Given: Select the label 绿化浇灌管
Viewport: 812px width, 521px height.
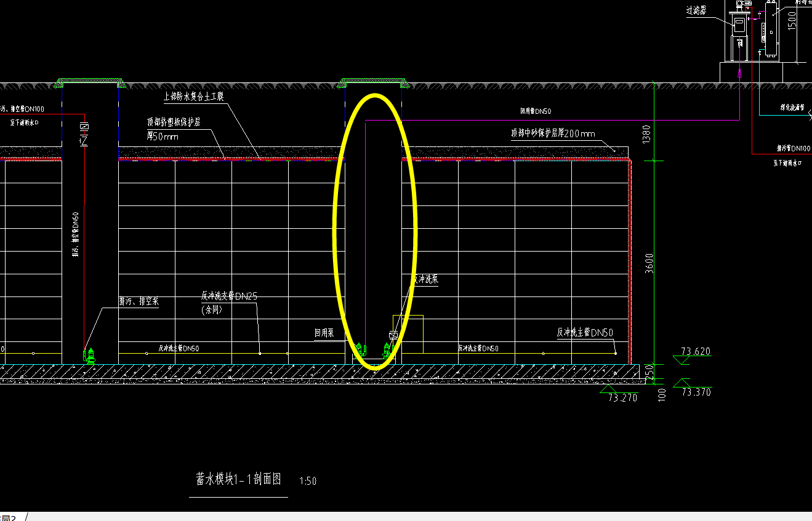Looking at the screenshot, I should 792,107.
